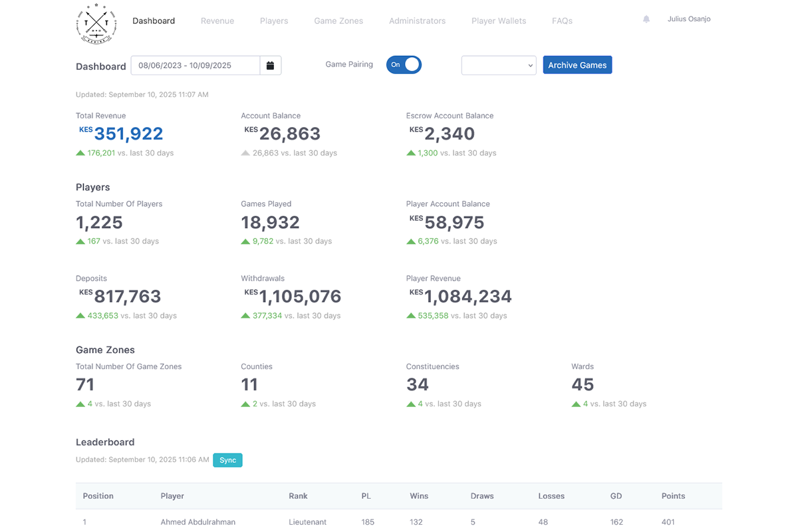Click the Julius Osanjo account name

click(688, 19)
